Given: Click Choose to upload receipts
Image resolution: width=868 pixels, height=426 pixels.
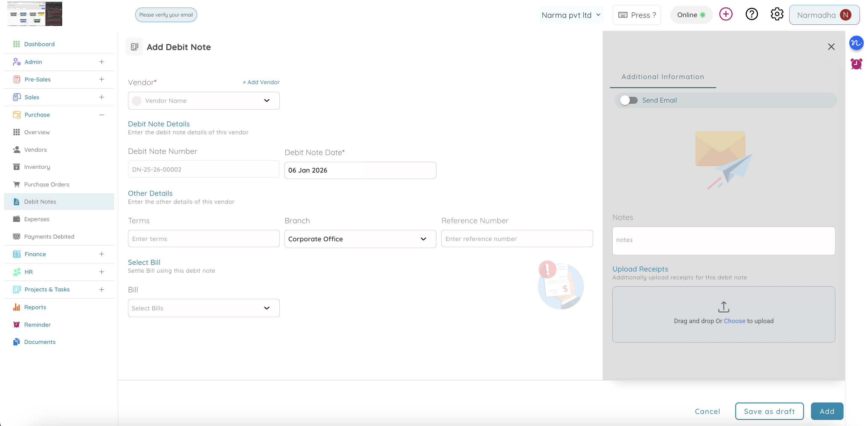Looking at the screenshot, I should click(x=735, y=321).
